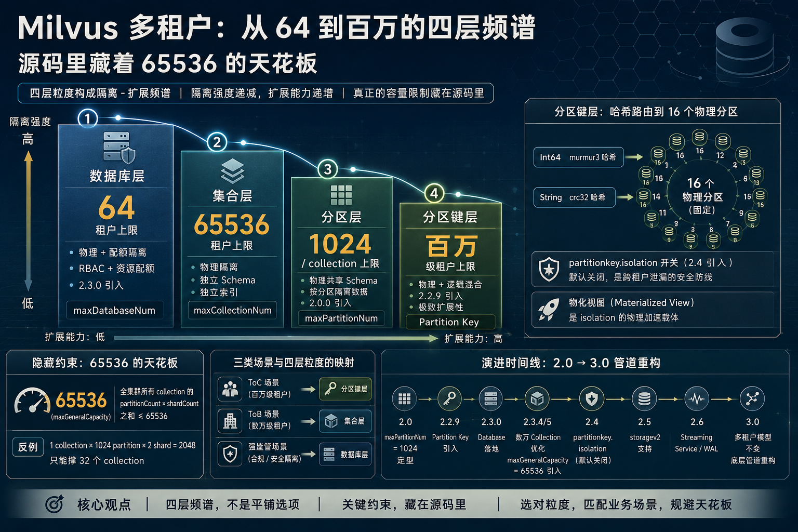Viewport: 798px width, 532px height.
Task: Click the RBAC + 资源配额 bullet
Action: (116, 269)
